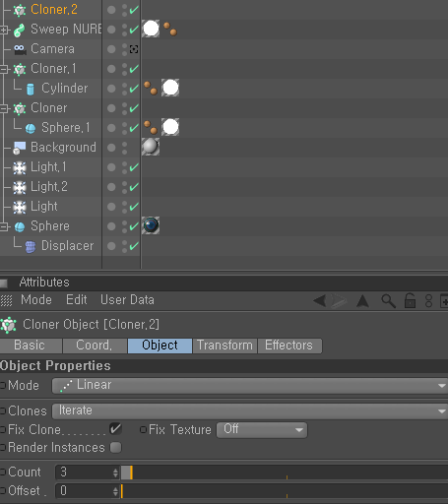The width and height of the screenshot is (448, 504).
Task: Click the Displacer deformer icon
Action: 31,247
